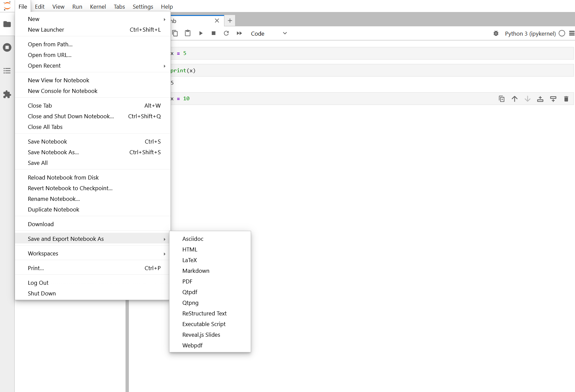The height and width of the screenshot is (392, 575).
Task: Paste cell from clipboard toolbar icon
Action: pyautogui.click(x=188, y=33)
